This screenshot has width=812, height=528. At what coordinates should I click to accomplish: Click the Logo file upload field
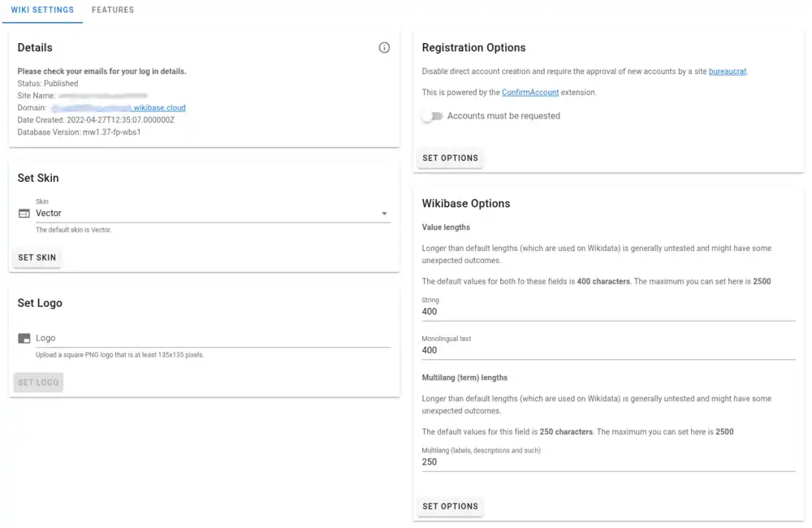[x=211, y=338]
